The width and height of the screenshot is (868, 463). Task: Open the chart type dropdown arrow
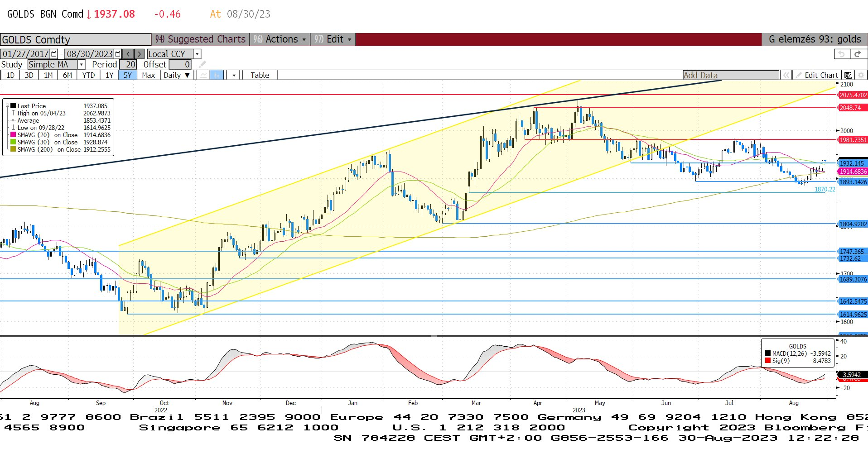pos(233,75)
